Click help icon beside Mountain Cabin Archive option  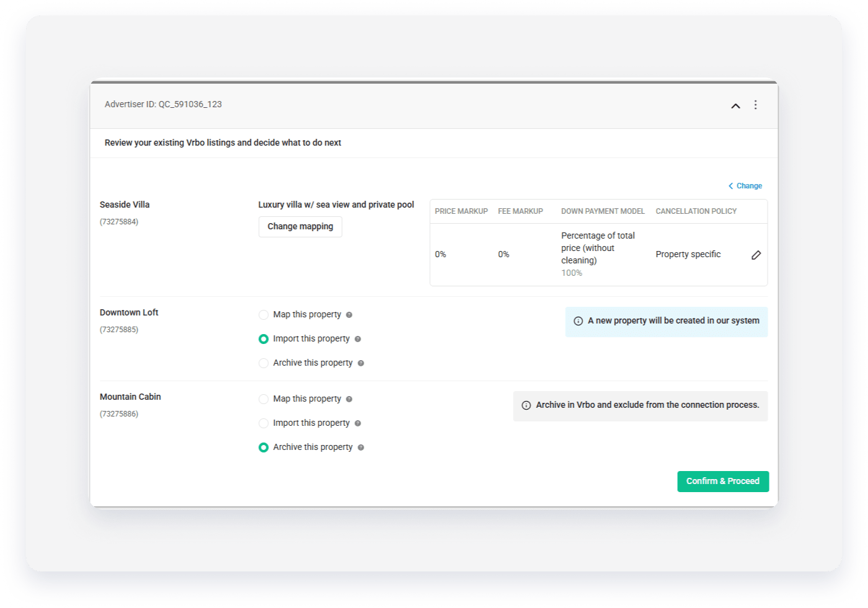(x=361, y=447)
